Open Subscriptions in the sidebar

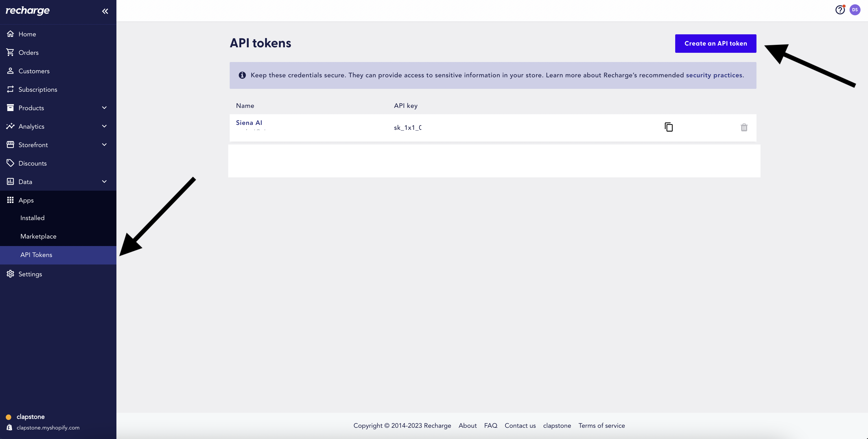pyautogui.click(x=58, y=89)
